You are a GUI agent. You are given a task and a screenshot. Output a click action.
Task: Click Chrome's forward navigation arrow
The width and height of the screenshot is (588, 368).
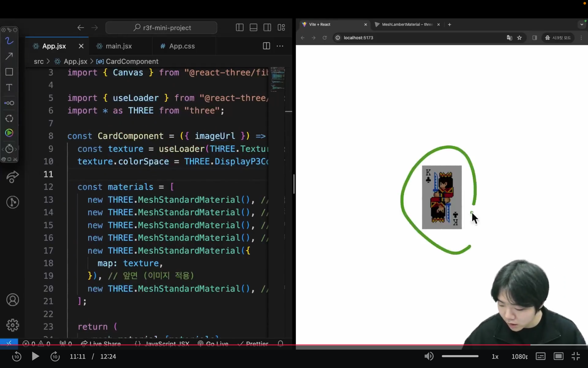[314, 38]
